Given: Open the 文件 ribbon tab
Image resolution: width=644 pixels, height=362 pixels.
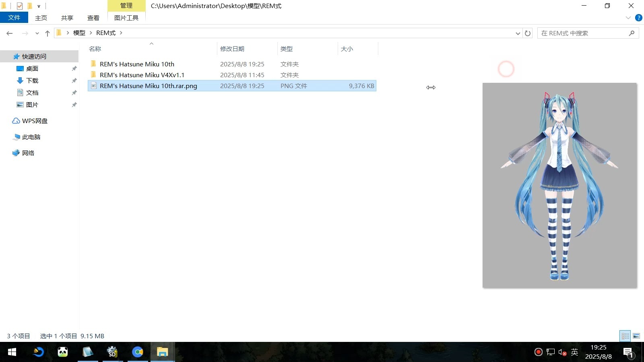Looking at the screenshot, I should click(14, 18).
